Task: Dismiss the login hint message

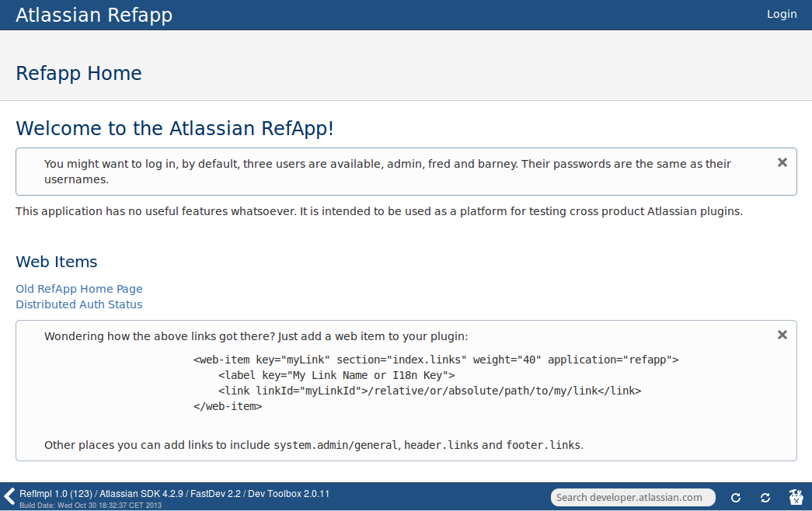Action: pos(782,162)
